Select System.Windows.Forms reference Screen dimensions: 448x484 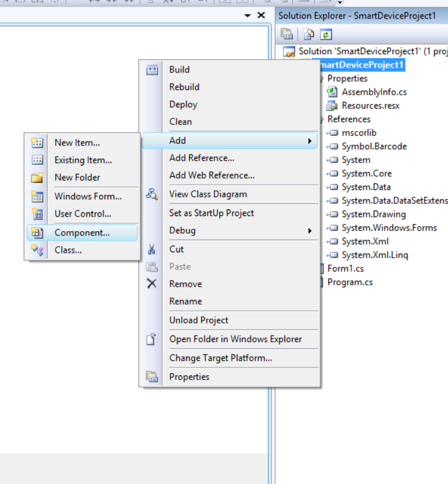389,228
